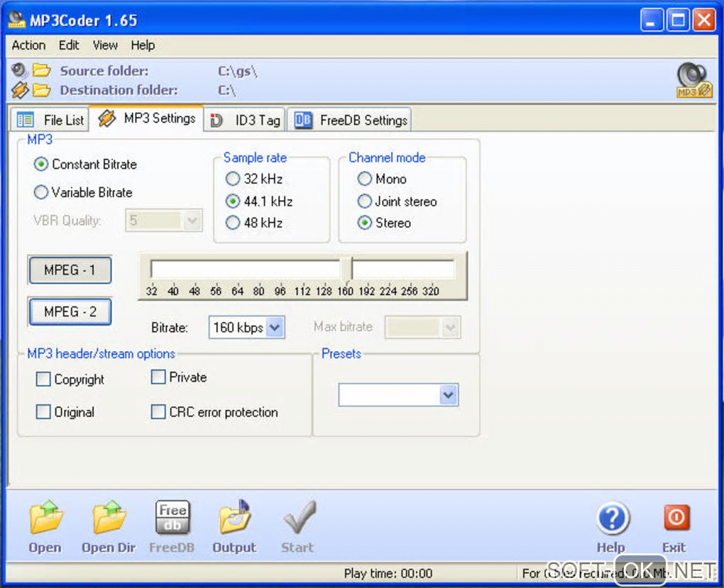Click the slider track near 320
The image size is (724, 588).
coord(430,269)
